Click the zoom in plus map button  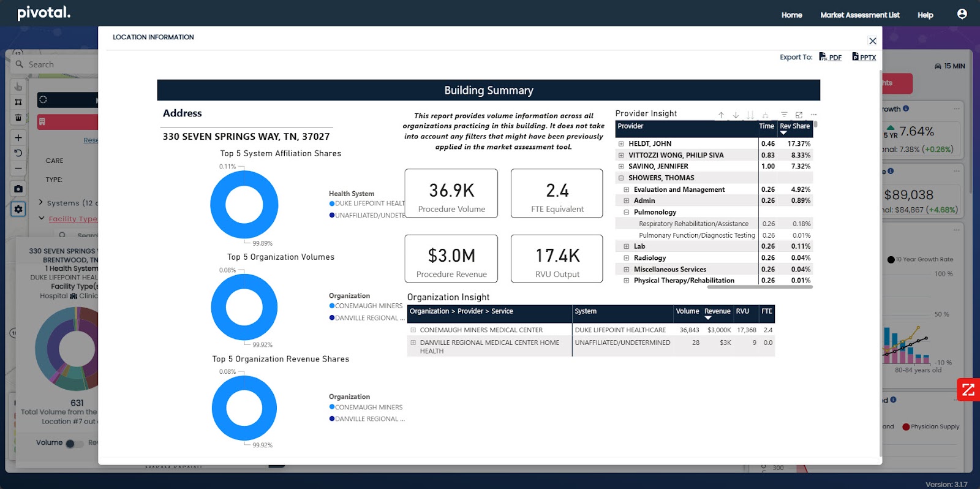coord(18,138)
